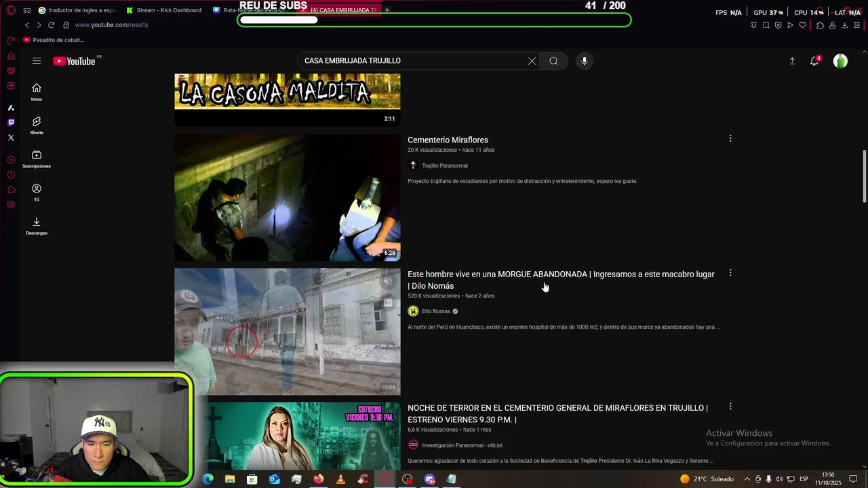Click the La Casona Maldita thumbnail
Image resolution: width=868 pixels, height=488 pixels.
pos(288,100)
